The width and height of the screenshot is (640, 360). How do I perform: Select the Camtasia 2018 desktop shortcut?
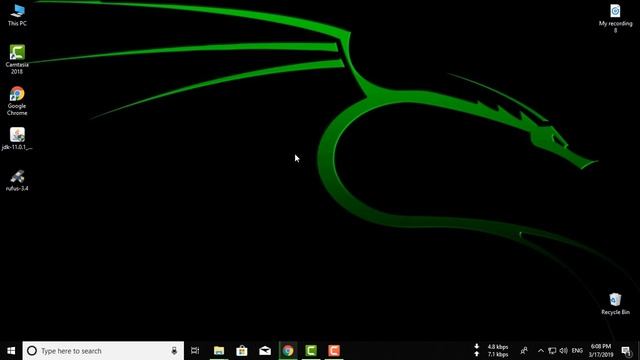coord(17,59)
